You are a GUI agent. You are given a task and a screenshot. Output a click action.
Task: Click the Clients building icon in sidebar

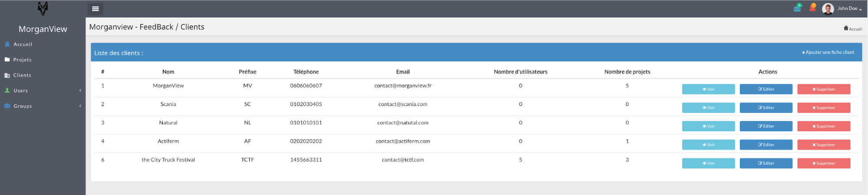pyautogui.click(x=7, y=75)
